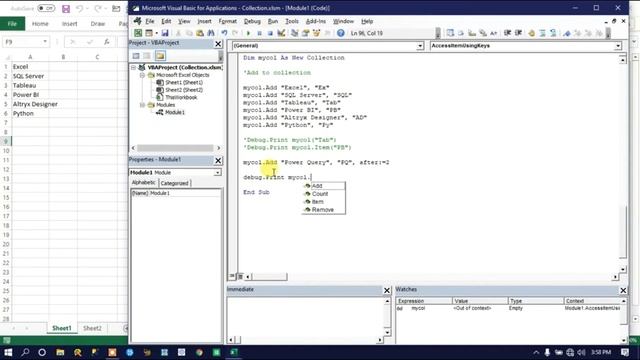Viewport: 640px width, 360px height.
Task: Open the AccessItemUsingKeys procedure dropdown
Action: point(618,46)
